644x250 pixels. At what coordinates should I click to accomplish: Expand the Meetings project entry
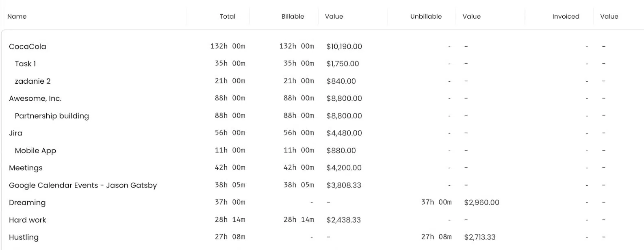point(26,167)
